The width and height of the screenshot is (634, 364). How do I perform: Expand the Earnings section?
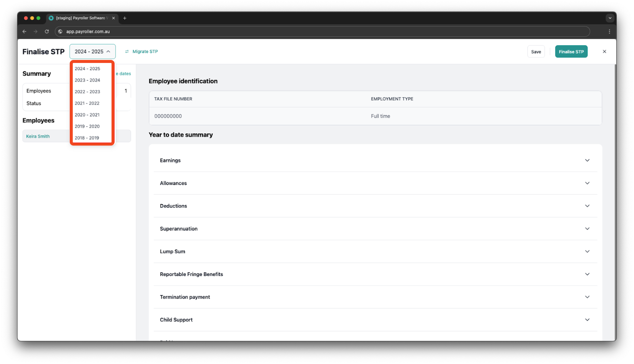point(587,160)
